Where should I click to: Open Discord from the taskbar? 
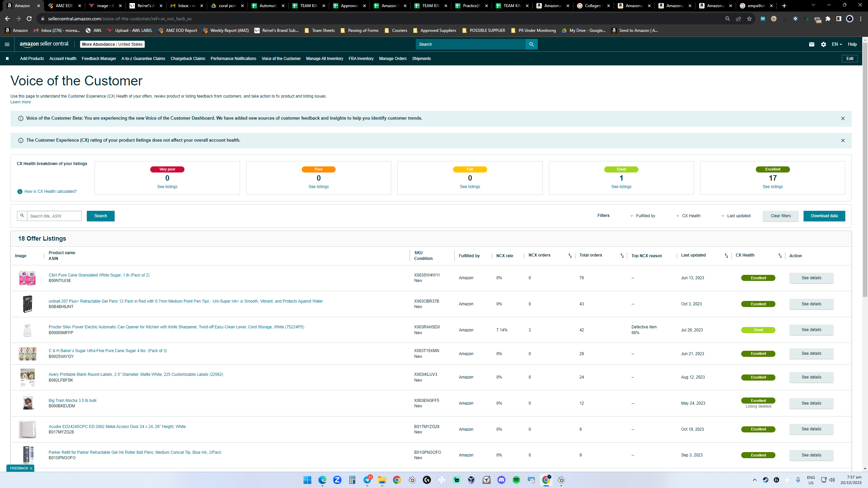(x=501, y=480)
